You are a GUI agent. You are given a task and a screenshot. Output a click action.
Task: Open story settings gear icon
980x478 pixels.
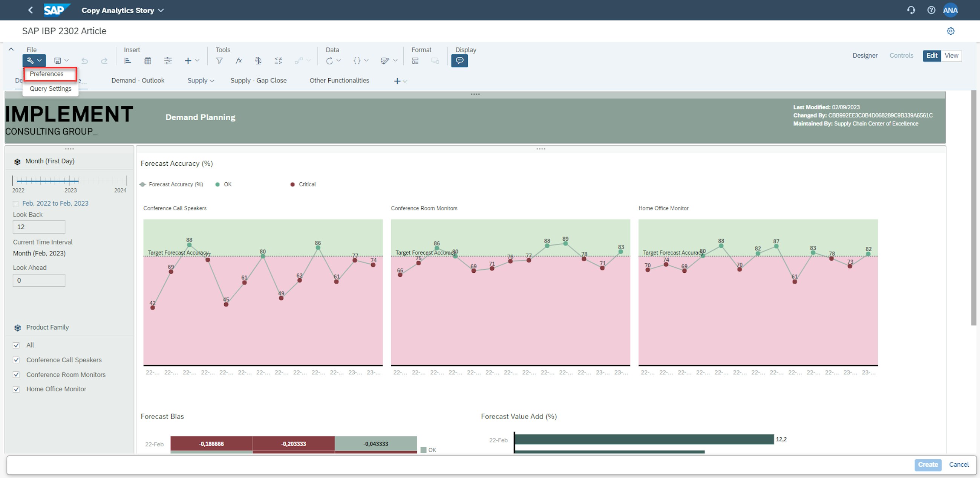pyautogui.click(x=950, y=31)
